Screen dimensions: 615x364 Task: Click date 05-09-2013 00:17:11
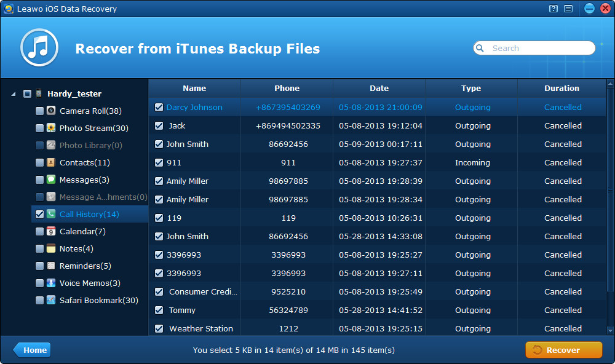381,144
